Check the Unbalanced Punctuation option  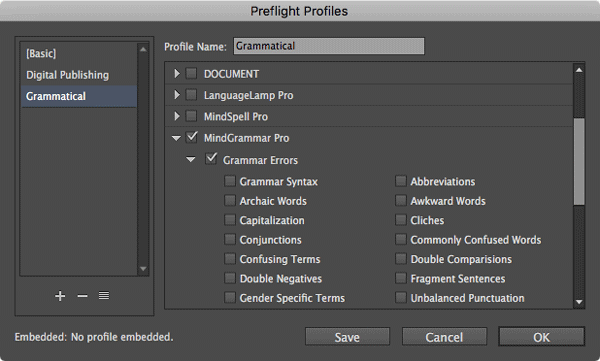pos(401,297)
